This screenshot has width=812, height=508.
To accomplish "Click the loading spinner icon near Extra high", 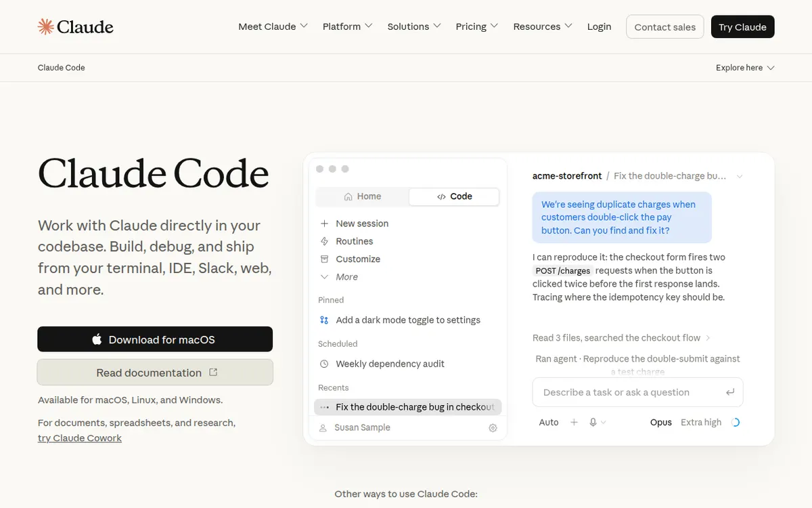I will 736,422.
